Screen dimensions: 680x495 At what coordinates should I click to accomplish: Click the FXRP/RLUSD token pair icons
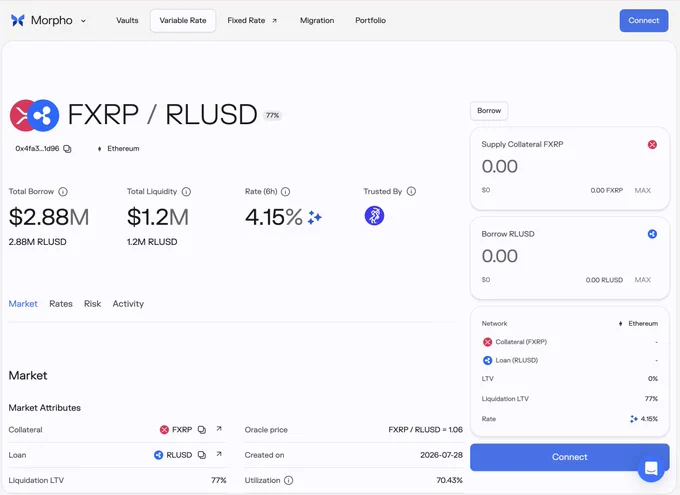pyautogui.click(x=35, y=115)
